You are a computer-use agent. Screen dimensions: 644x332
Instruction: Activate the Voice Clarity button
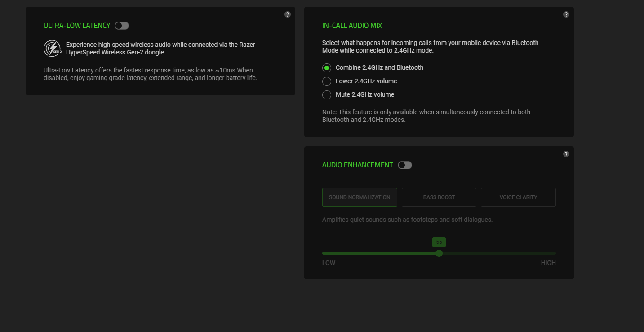coord(518,197)
